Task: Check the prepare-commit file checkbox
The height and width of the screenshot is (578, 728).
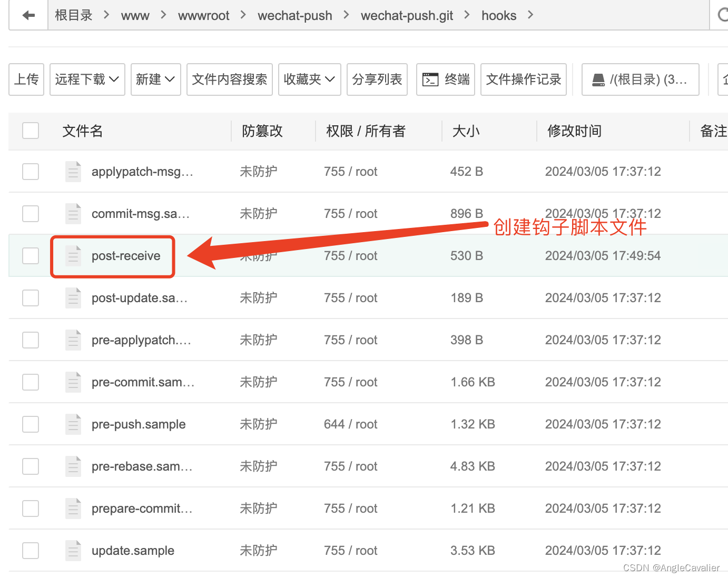Action: click(31, 509)
